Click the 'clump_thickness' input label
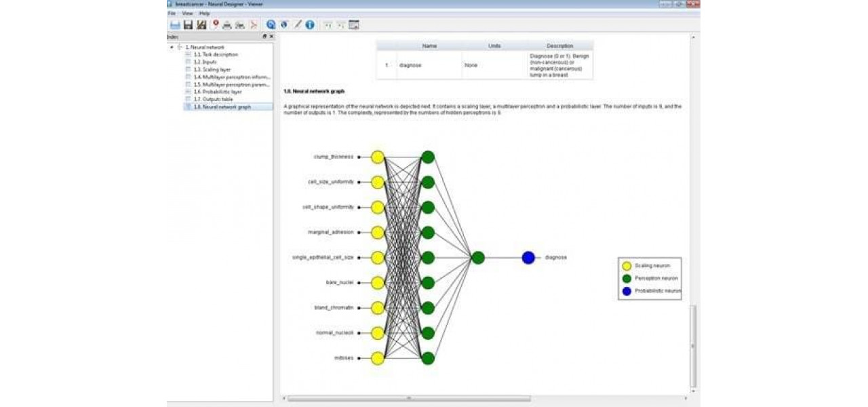Image resolution: width=868 pixels, height=407 pixels. tap(333, 157)
